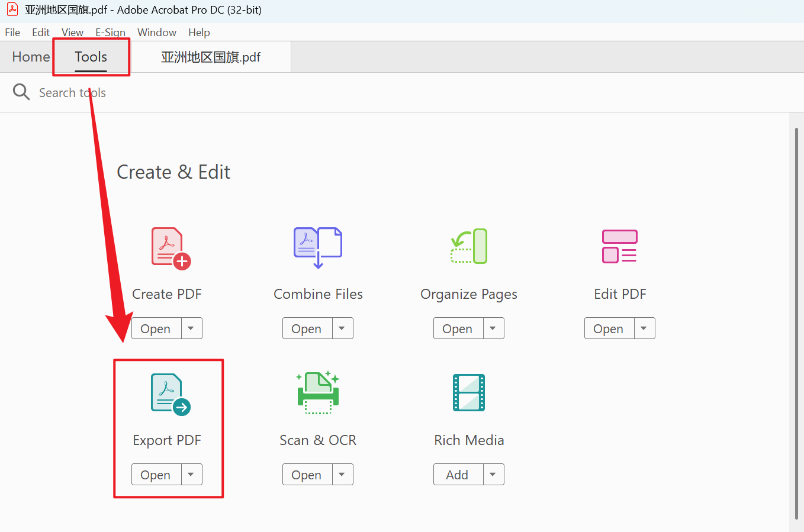804x532 pixels.
Task: Select the Export PDF icon
Action: (171, 394)
